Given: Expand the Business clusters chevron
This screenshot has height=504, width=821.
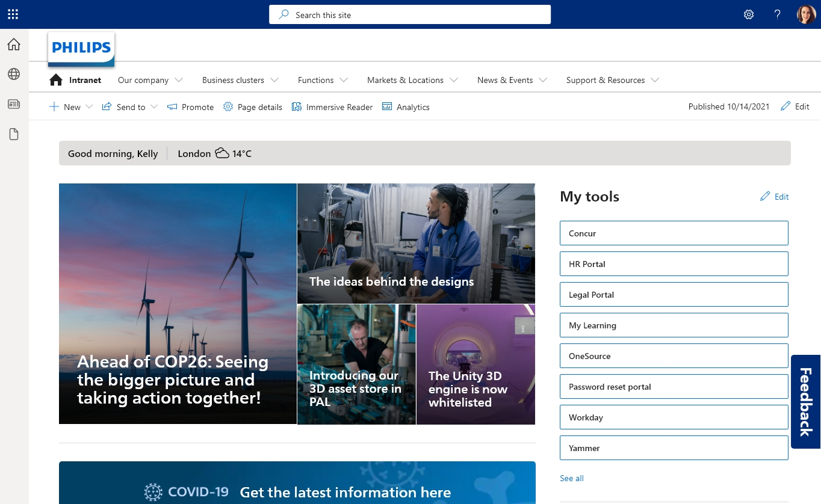Looking at the screenshot, I should [274, 80].
